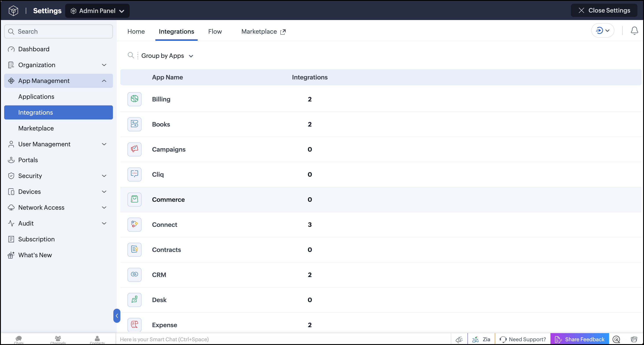This screenshot has width=644, height=345.
Task: Open the Billing app icon
Action: coord(134,99)
